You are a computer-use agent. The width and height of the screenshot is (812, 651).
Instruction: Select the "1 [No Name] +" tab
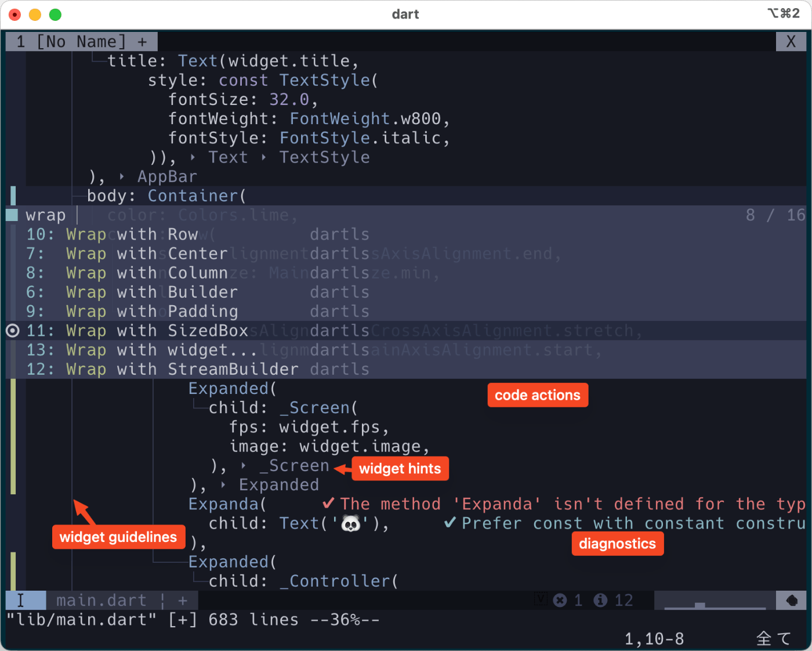click(x=82, y=42)
